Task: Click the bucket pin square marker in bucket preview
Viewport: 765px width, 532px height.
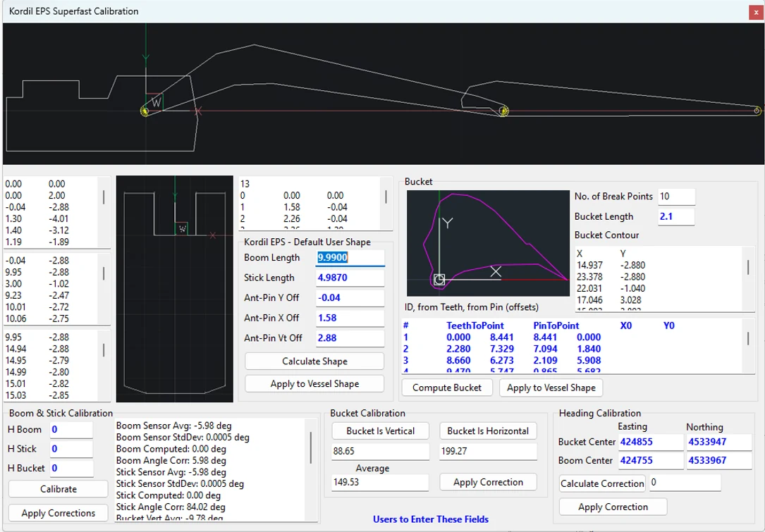Action: tap(439, 280)
